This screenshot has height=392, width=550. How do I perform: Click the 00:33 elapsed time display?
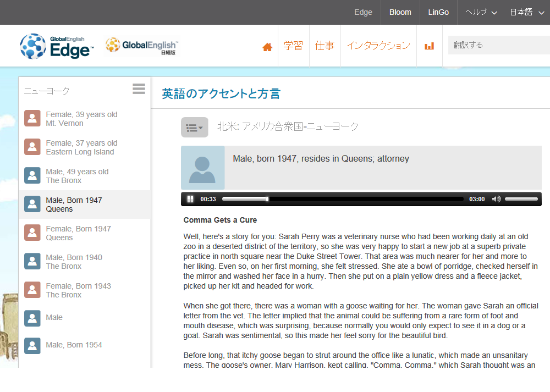point(208,199)
